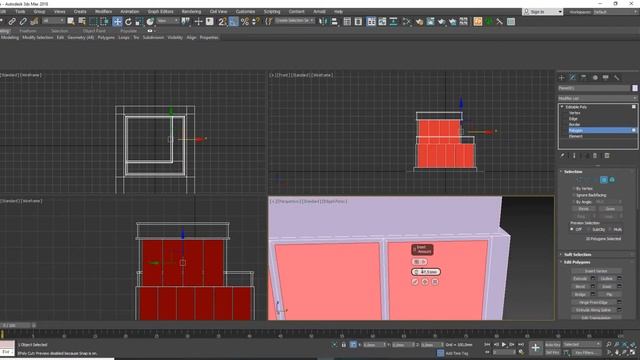Viewport: 640px width, 360px height.
Task: Switch to the Modify command panel tab
Action: pyautogui.click(x=573, y=77)
